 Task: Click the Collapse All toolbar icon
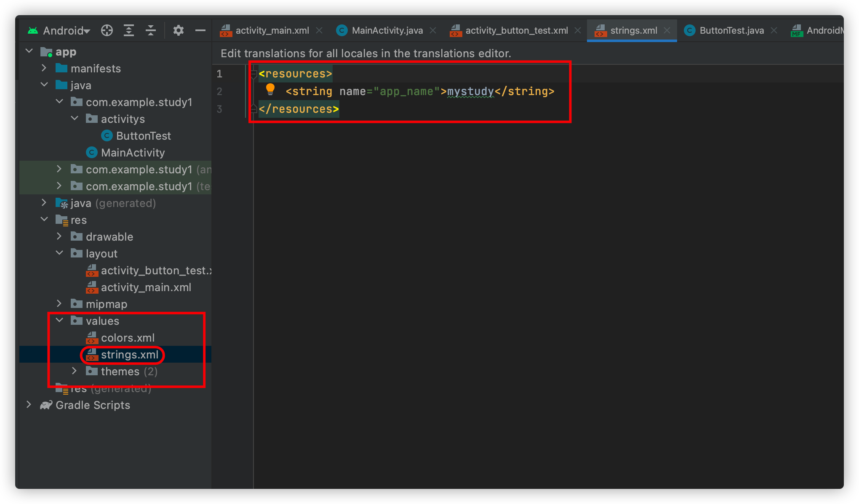pos(151,30)
